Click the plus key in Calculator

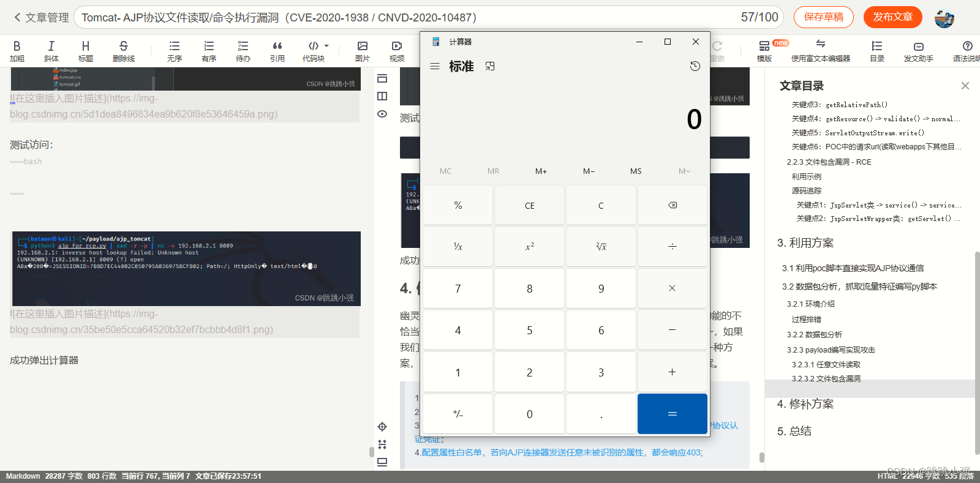point(673,372)
